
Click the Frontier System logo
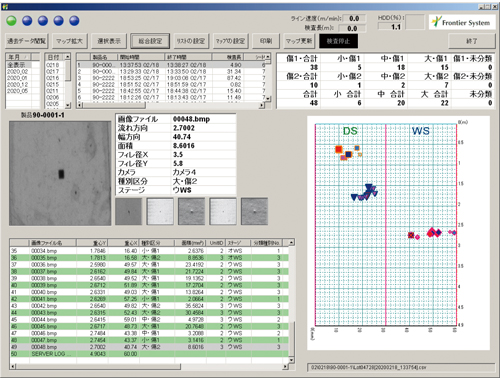(462, 22)
